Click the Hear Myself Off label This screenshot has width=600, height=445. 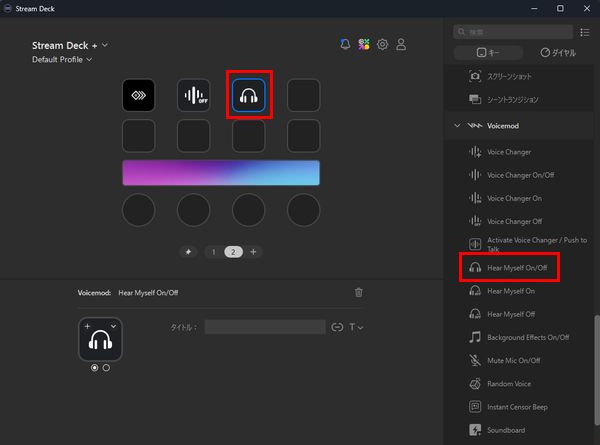click(x=511, y=315)
